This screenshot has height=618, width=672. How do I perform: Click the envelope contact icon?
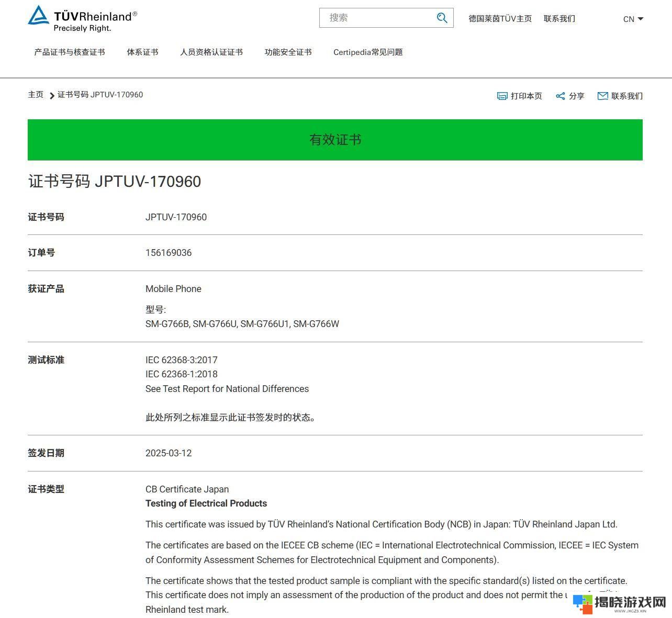603,96
